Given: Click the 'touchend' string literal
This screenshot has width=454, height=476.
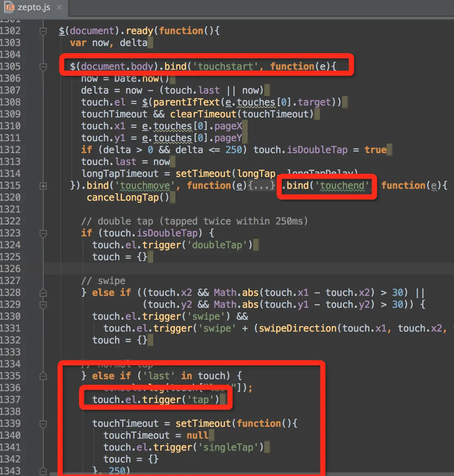Looking at the screenshot, I should tap(342, 186).
